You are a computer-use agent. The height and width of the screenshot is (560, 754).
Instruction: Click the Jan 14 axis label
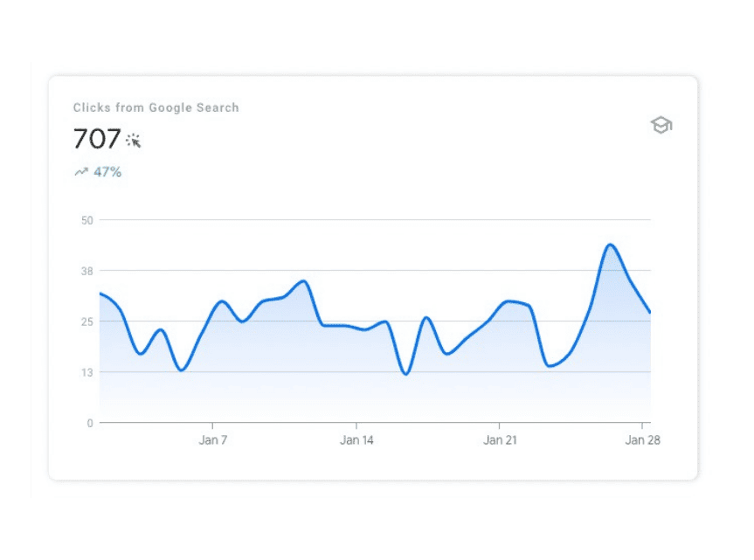pyautogui.click(x=356, y=439)
